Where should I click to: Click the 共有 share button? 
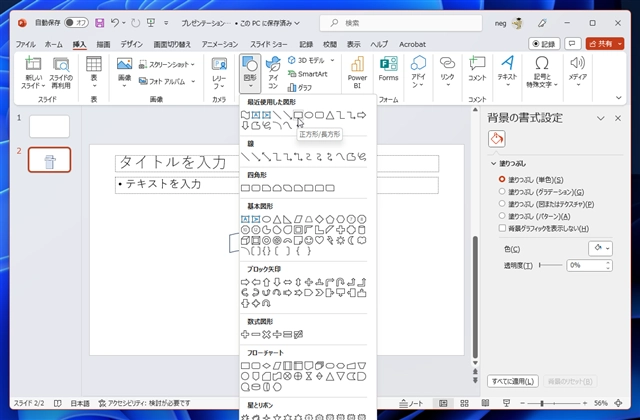pyautogui.click(x=604, y=44)
